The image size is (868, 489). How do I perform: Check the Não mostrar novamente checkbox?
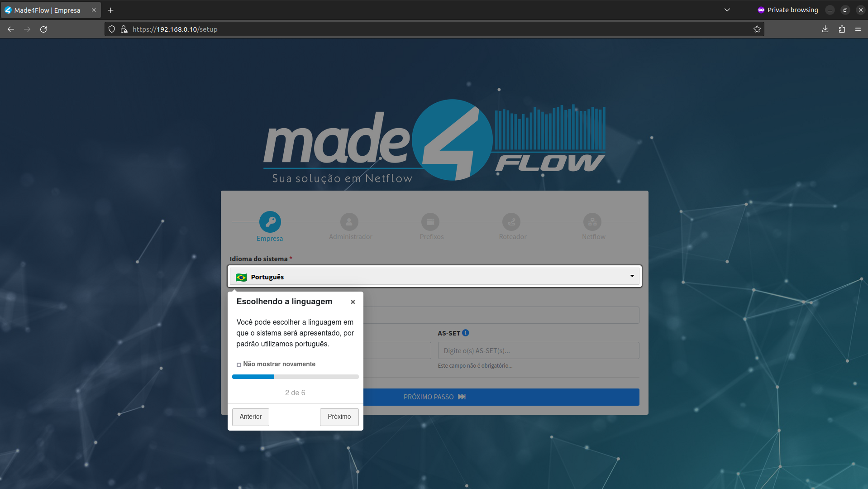pyautogui.click(x=239, y=364)
